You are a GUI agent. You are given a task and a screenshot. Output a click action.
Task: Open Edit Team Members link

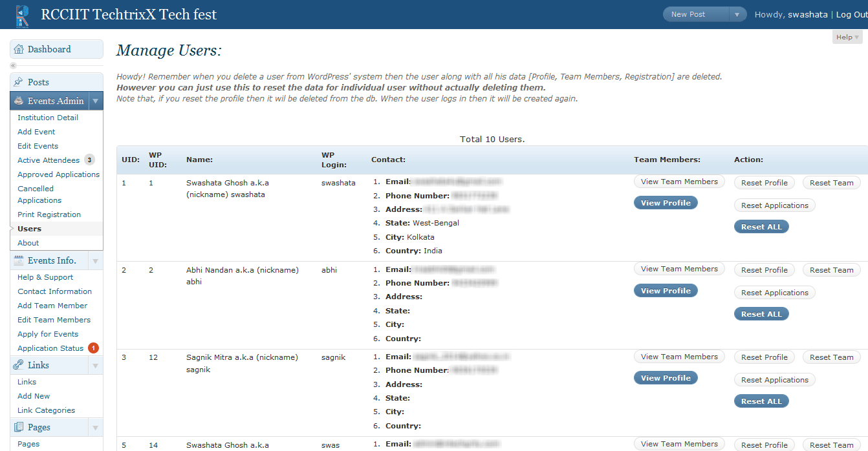tap(54, 320)
